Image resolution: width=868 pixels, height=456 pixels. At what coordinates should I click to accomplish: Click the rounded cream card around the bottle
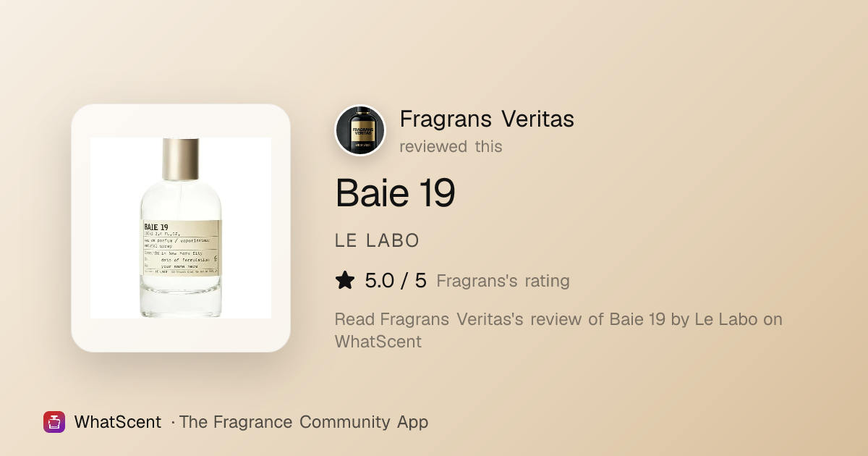coord(181,228)
